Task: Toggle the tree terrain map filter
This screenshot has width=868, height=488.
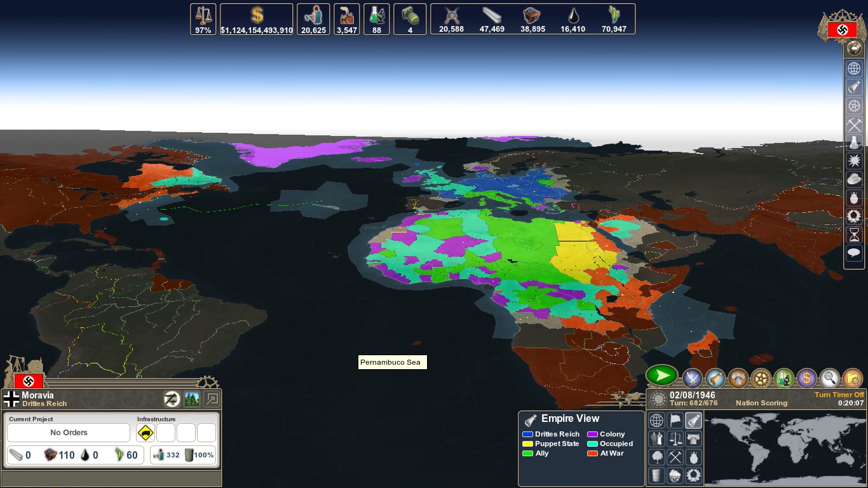Action: pos(656,457)
